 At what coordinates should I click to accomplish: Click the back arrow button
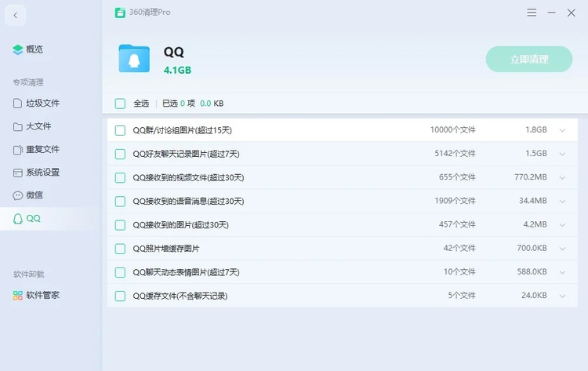pos(16,16)
